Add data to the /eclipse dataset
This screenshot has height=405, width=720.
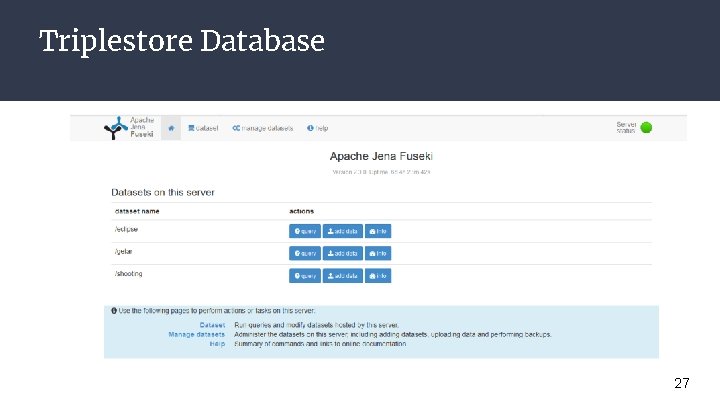coord(343,231)
